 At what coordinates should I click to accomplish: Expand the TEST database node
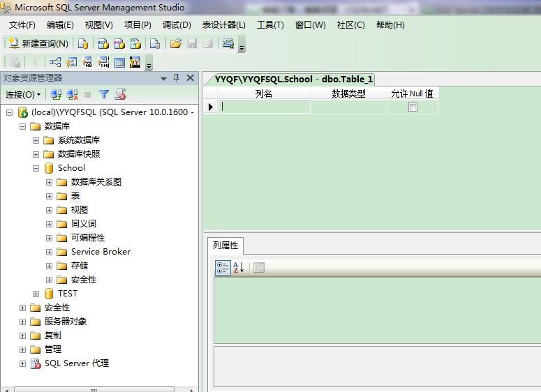36,294
